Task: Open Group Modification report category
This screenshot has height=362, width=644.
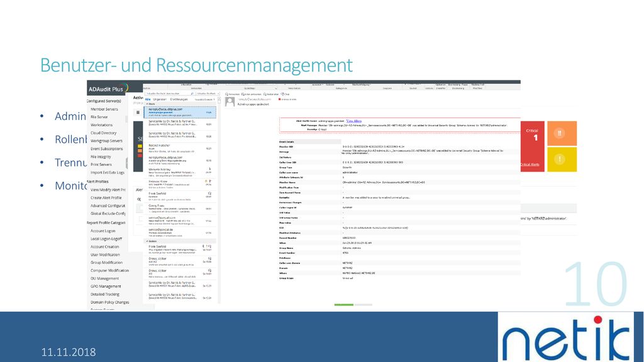Action: click(106, 263)
